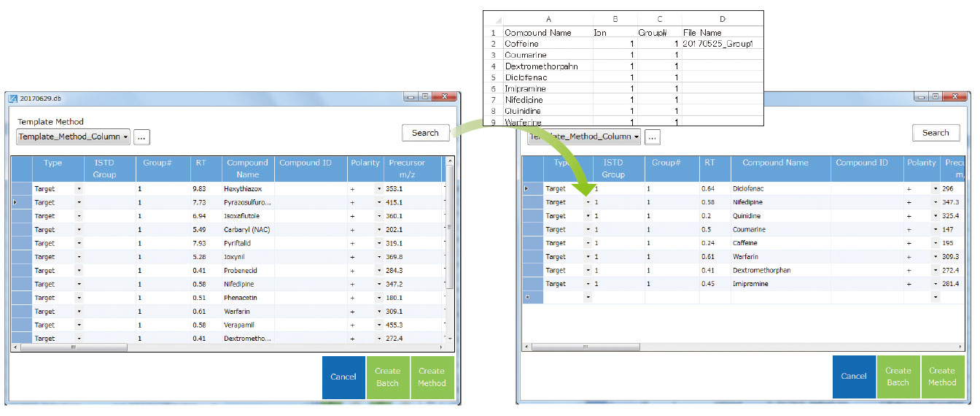
Task: Click the Compound Name column header in the right table
Action: (775, 163)
